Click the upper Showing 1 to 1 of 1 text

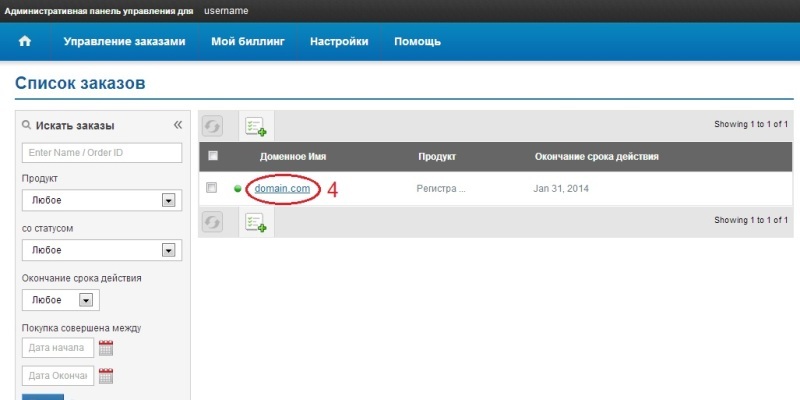(751, 124)
